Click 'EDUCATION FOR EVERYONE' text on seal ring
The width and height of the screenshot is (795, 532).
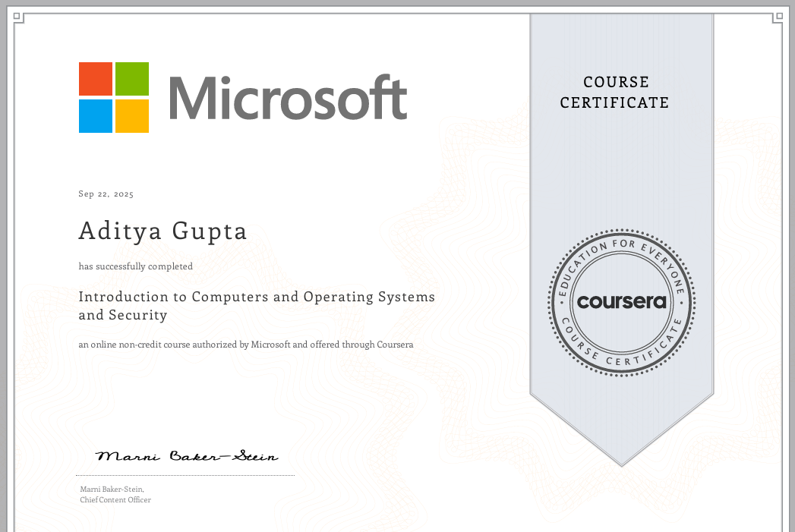[x=622, y=249]
